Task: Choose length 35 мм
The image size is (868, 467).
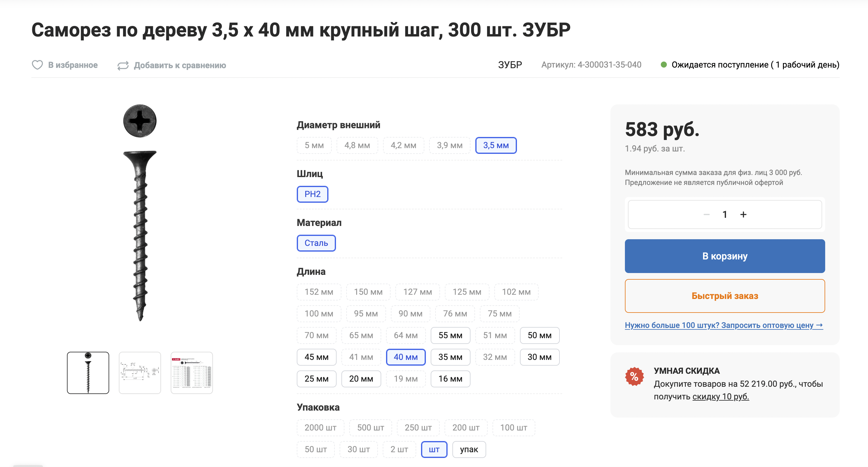Action: [x=450, y=357]
